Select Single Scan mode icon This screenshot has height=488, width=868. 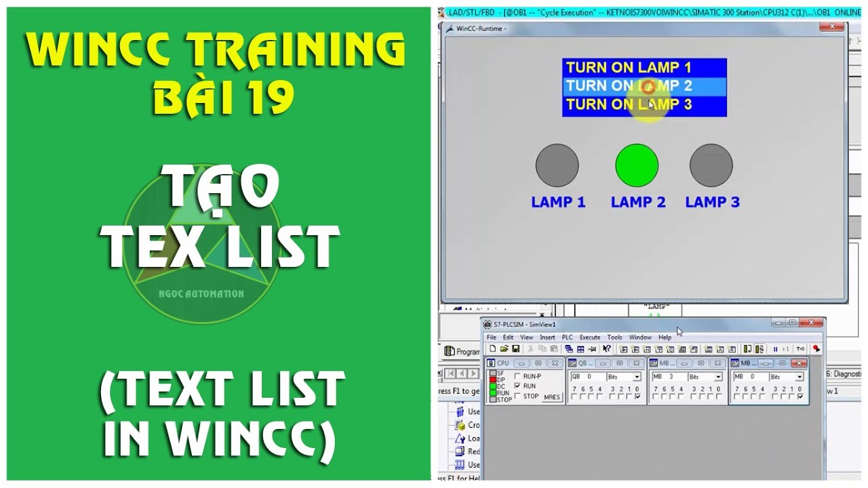pyautogui.click(x=747, y=348)
